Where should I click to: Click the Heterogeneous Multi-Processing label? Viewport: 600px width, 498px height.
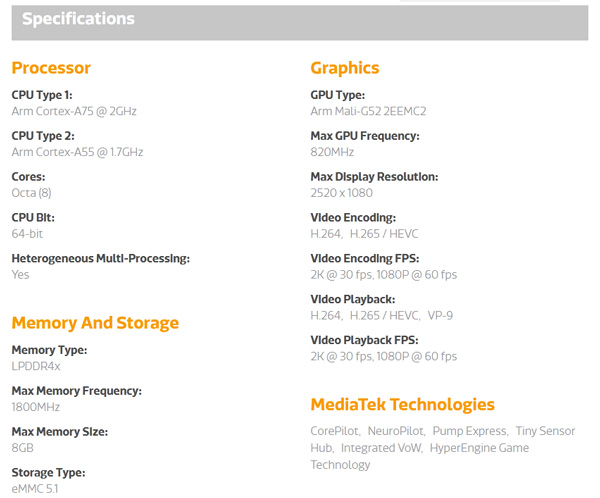101,259
